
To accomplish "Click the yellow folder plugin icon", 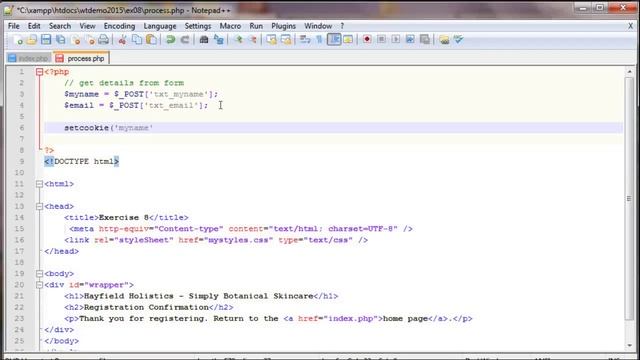I will point(444,40).
